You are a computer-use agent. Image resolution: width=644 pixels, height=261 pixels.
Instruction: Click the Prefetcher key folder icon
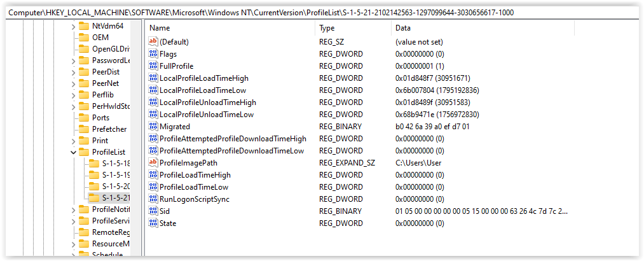pyautogui.click(x=83, y=129)
